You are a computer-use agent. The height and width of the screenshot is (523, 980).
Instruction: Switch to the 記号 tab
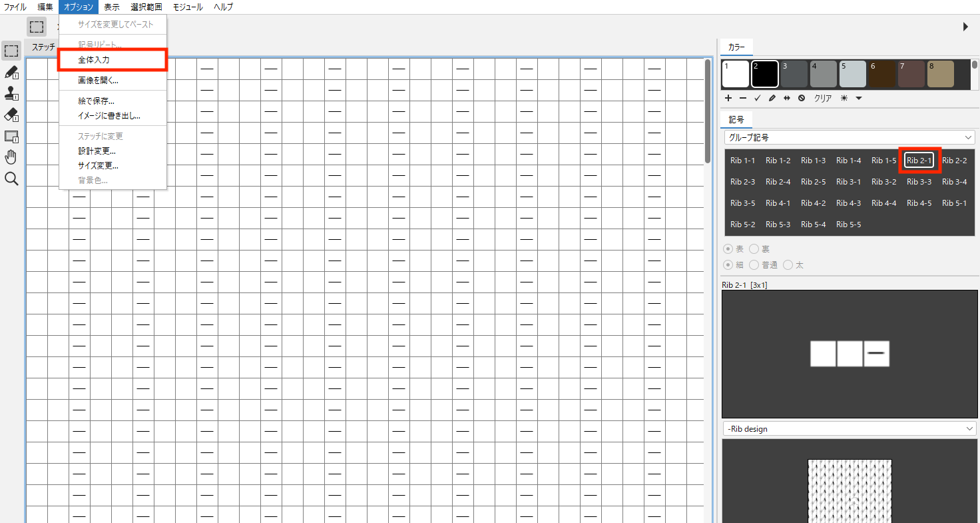736,120
